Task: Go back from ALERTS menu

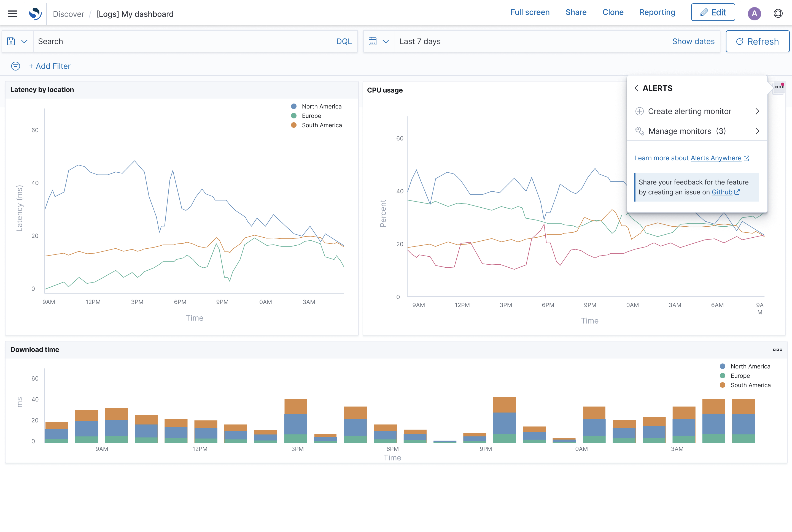Action: click(x=637, y=88)
